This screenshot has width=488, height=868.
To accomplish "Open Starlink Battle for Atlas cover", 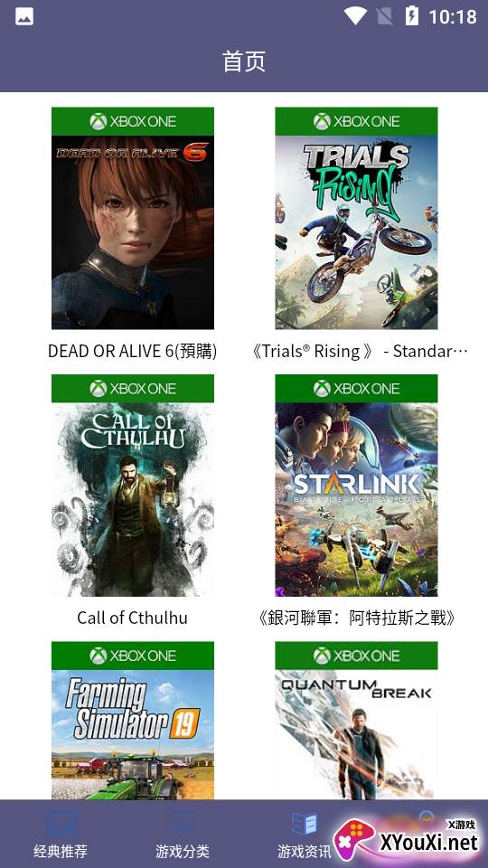I will click(356, 486).
